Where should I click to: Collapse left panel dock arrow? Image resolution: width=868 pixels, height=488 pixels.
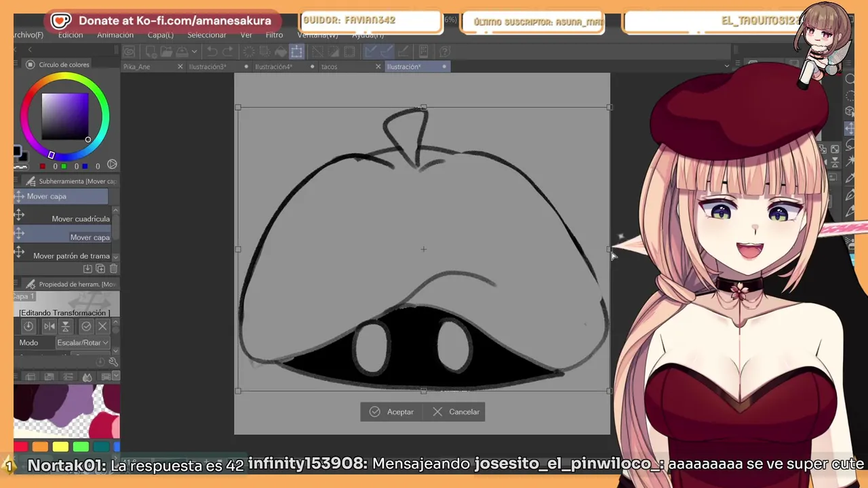tap(30, 49)
